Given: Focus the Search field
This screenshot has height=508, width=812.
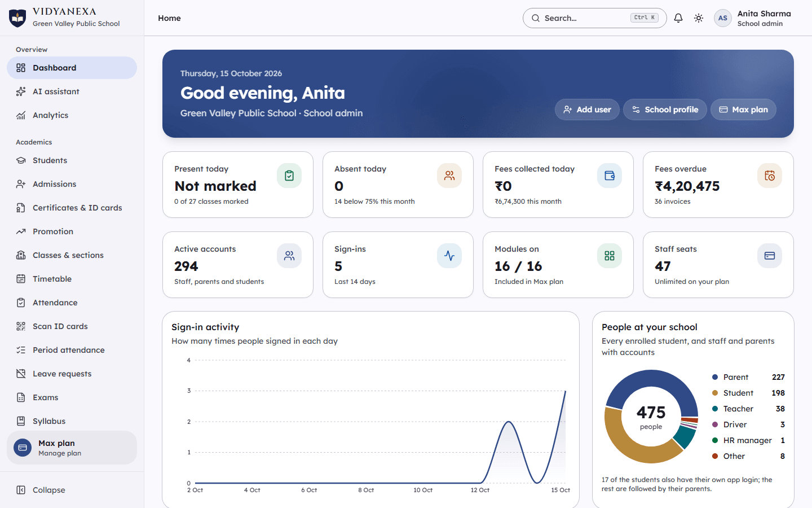Looking at the screenshot, I should point(594,18).
